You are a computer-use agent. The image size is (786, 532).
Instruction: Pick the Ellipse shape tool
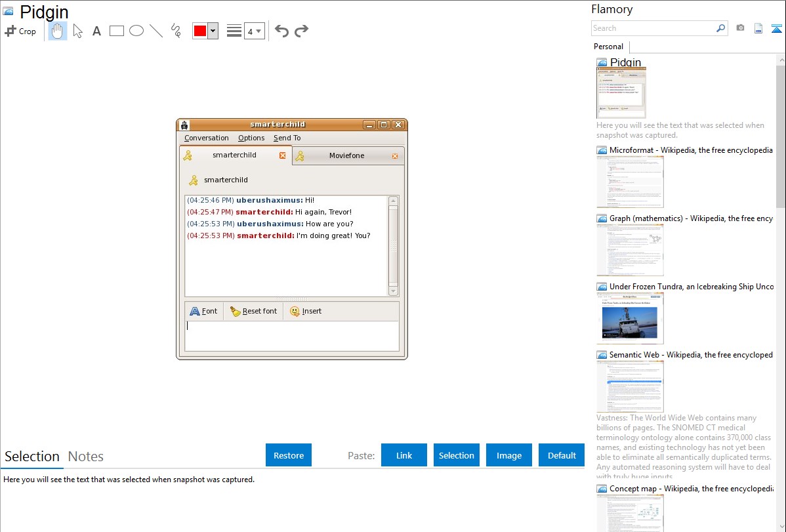coord(136,31)
